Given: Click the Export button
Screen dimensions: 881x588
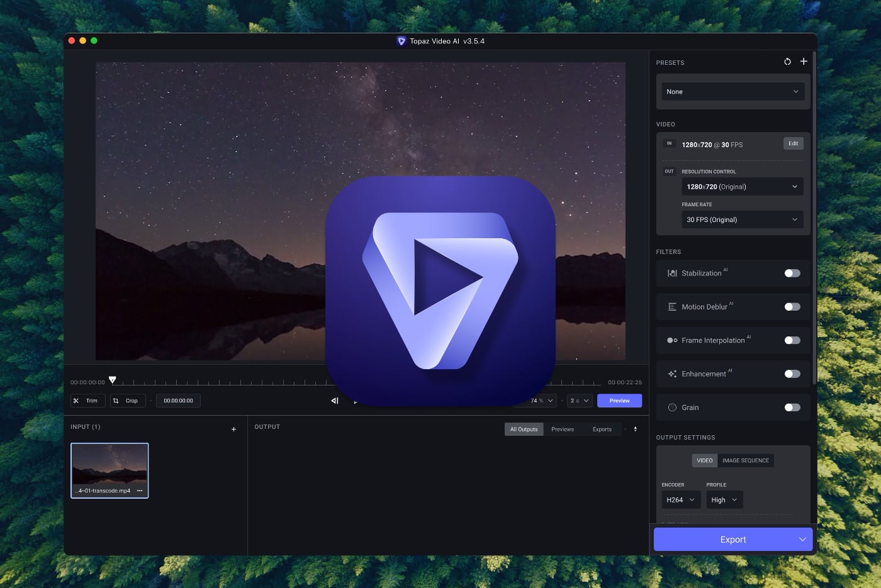Looking at the screenshot, I should pyautogui.click(x=733, y=539).
